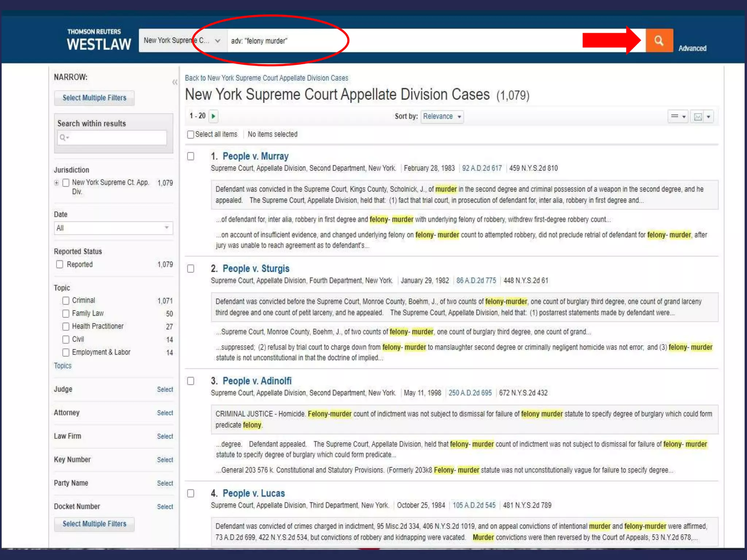The height and width of the screenshot is (560, 747).
Task: Open citation link 250 A.D.2d 695
Action: 470,393
